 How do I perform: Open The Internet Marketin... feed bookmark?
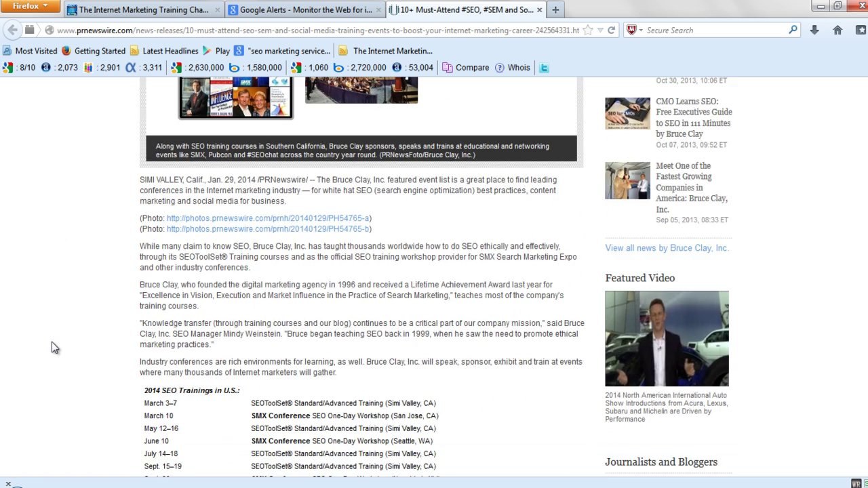(x=385, y=51)
